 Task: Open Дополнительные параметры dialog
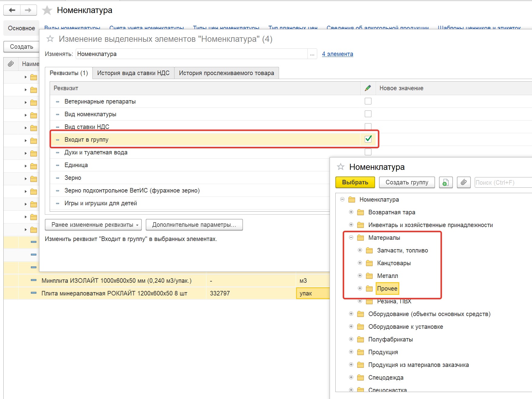194,225
